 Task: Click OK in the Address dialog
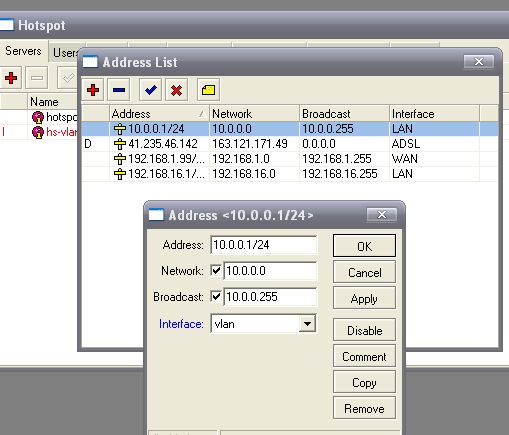coord(364,246)
